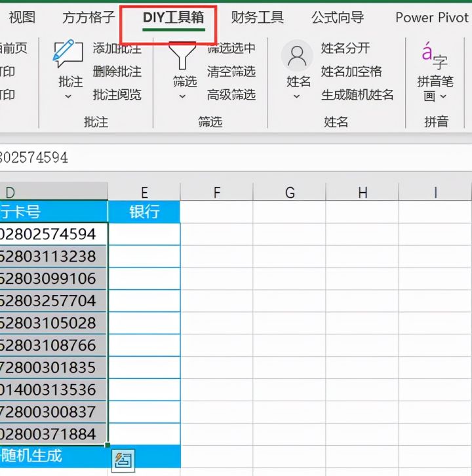The height and width of the screenshot is (476, 472).
Task: Click the 筛选 funnel icon
Action: [182, 56]
